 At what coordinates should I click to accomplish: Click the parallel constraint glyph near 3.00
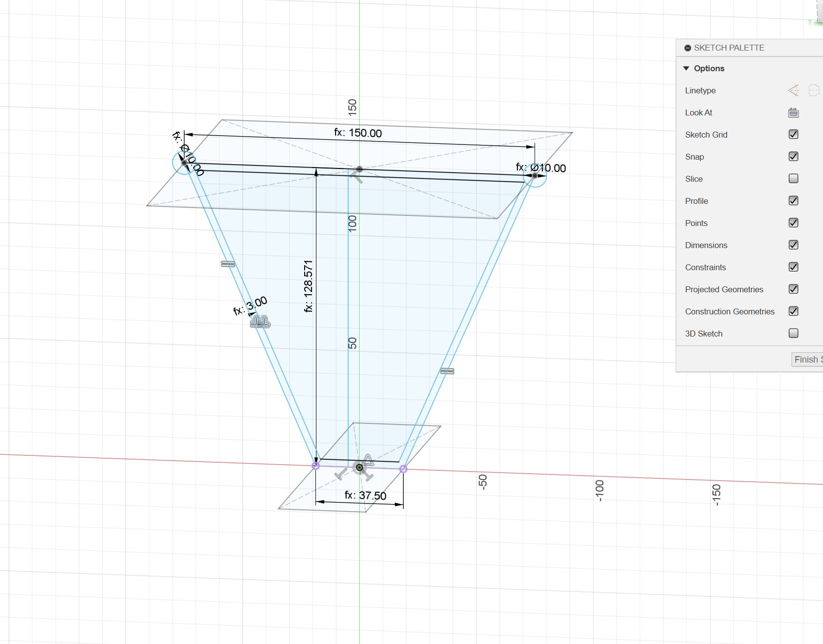[260, 322]
